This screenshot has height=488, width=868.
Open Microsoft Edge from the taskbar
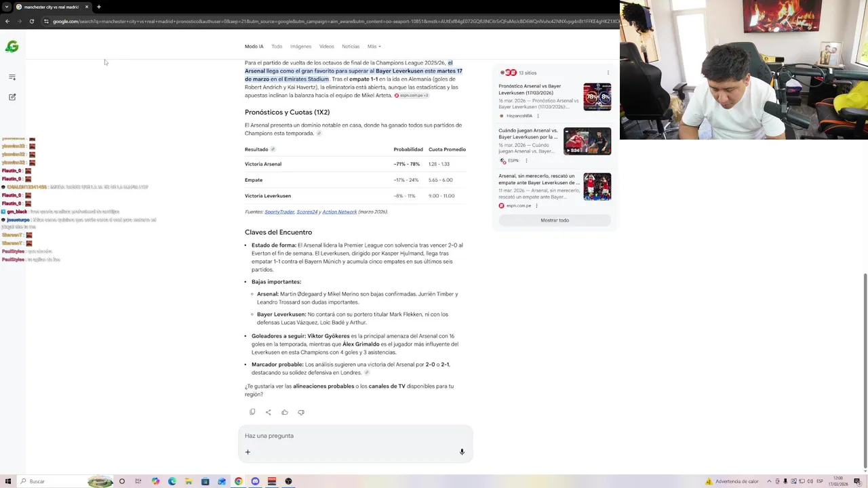(172, 481)
